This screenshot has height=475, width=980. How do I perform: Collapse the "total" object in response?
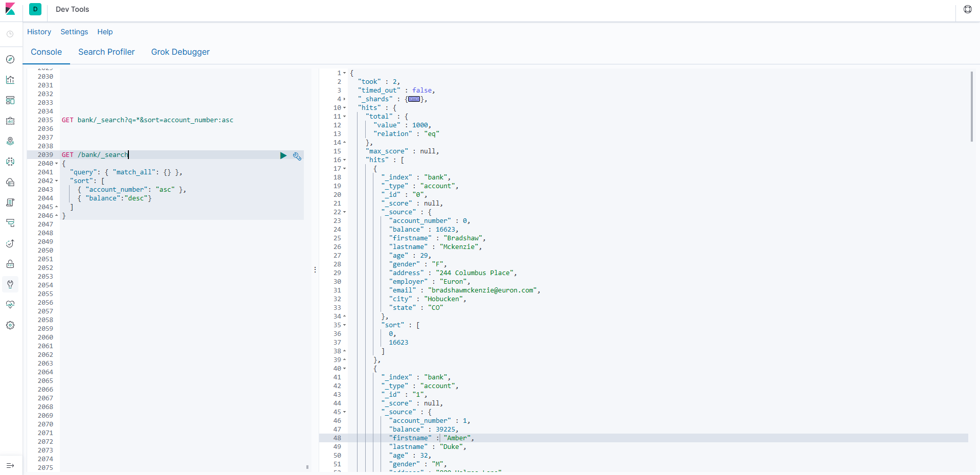(345, 117)
